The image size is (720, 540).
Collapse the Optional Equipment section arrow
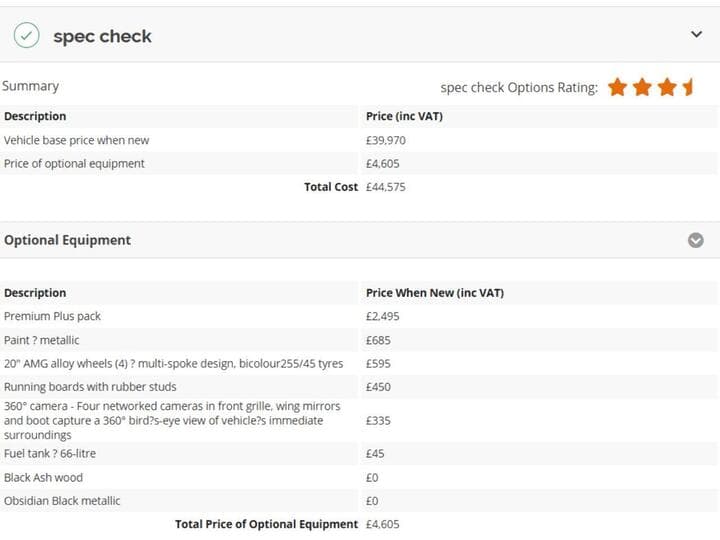click(x=695, y=240)
